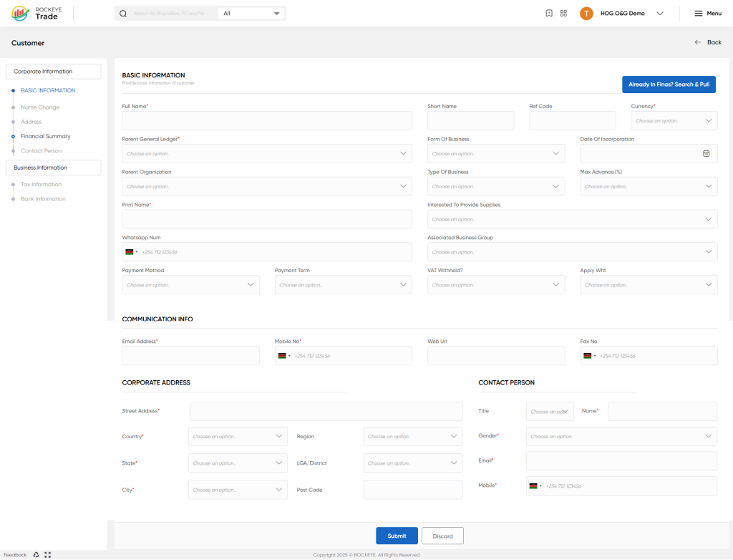
Task: Click the Short Name input field
Action: click(471, 121)
